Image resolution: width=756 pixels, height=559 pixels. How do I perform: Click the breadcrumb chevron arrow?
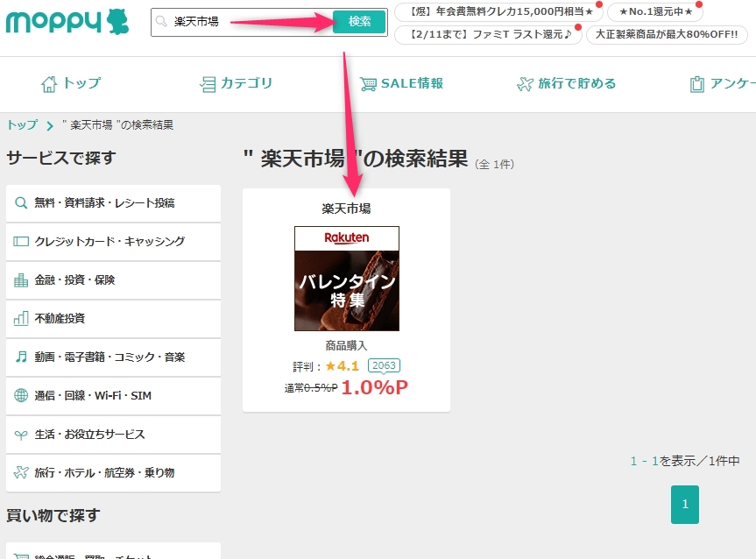50,126
